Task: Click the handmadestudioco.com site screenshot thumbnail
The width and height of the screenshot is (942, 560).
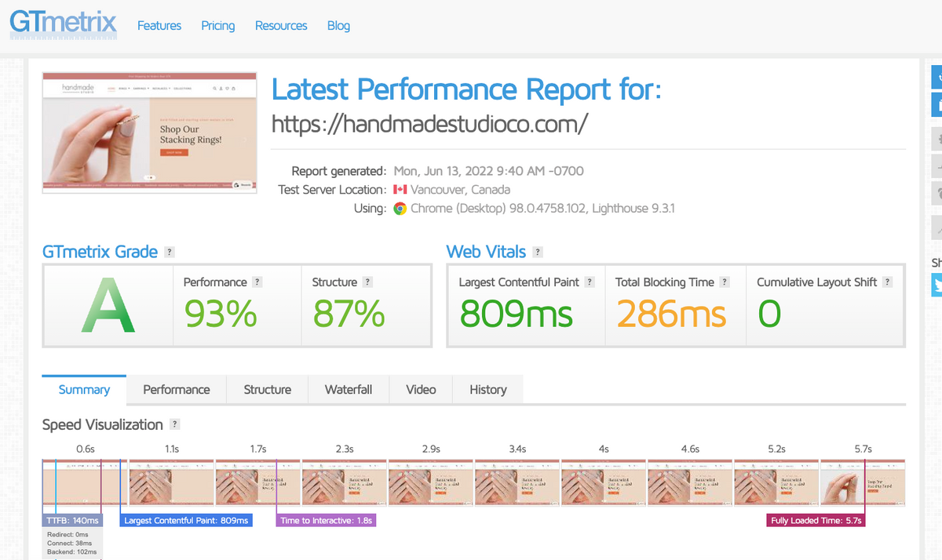Action: (149, 133)
